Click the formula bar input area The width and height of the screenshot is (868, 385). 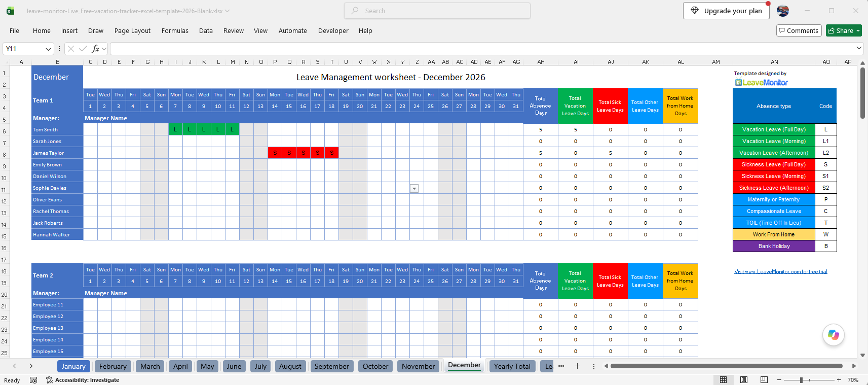[x=482, y=49]
